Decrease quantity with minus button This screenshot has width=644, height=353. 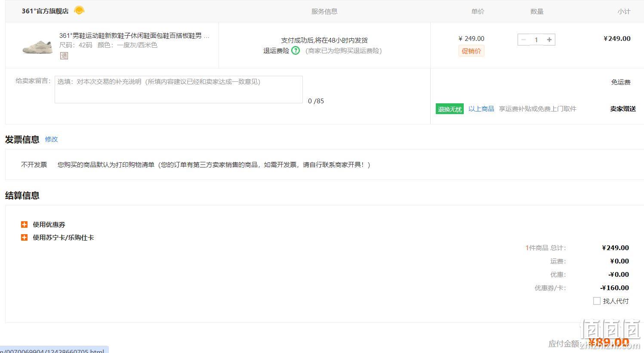tap(524, 40)
